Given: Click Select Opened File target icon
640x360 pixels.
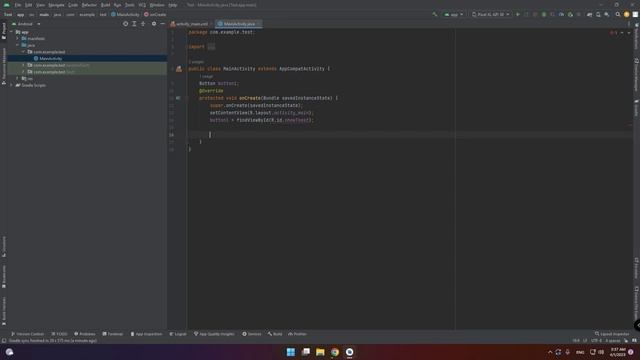Looking at the screenshot, I should [x=125, y=24].
